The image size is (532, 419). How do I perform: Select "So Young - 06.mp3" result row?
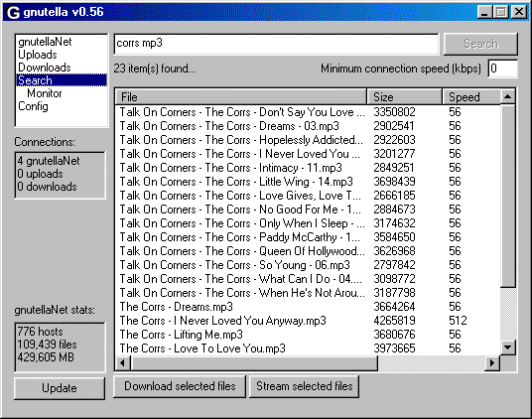click(308, 265)
